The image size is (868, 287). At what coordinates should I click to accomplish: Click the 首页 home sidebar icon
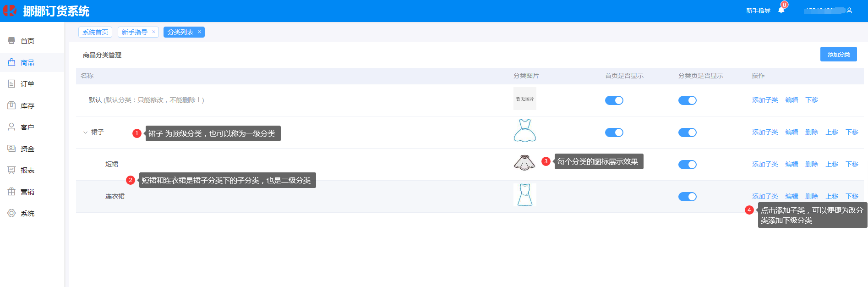coord(11,41)
